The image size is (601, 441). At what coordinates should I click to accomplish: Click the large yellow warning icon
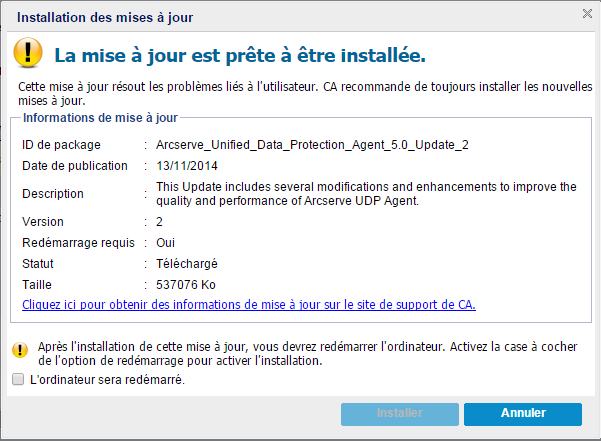coord(30,52)
